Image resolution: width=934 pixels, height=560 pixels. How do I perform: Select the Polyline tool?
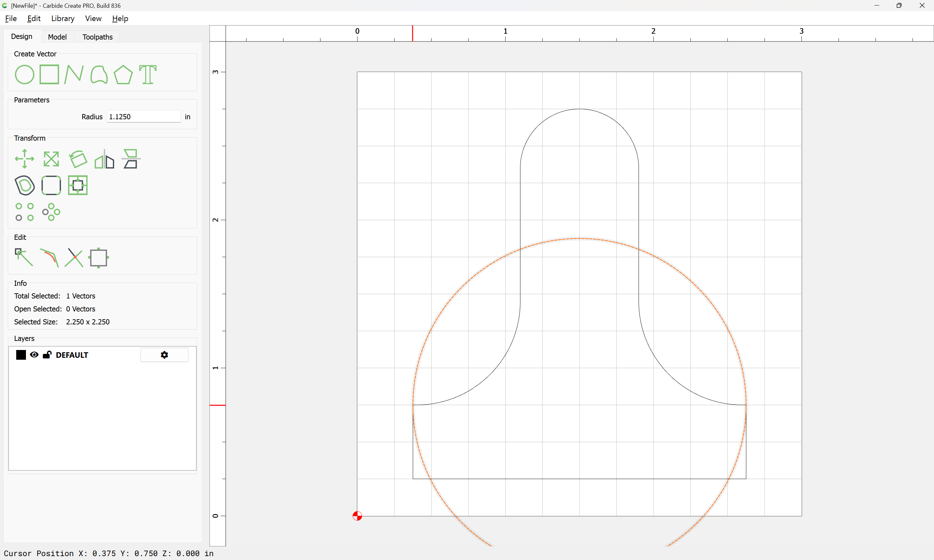74,74
